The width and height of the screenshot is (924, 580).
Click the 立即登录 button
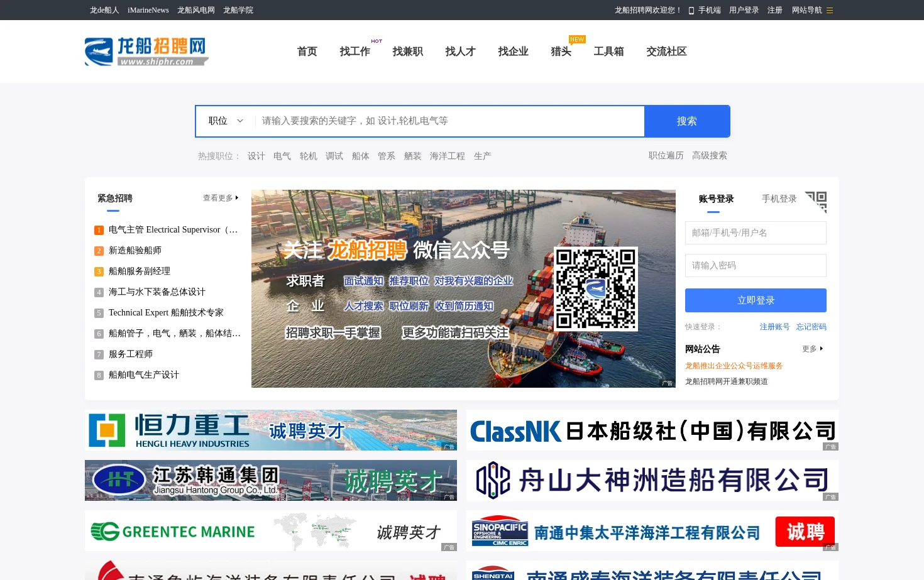pos(756,300)
